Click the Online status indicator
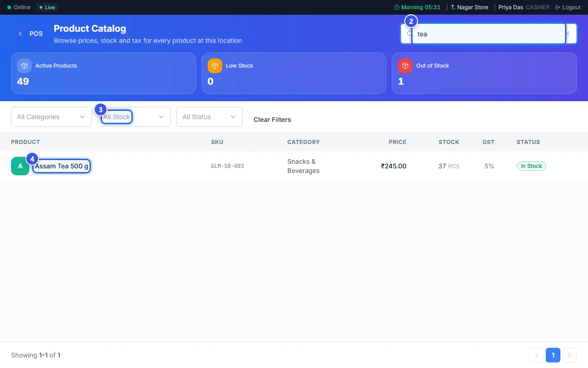Viewport: 588px width, 368px height. pyautogui.click(x=19, y=7)
